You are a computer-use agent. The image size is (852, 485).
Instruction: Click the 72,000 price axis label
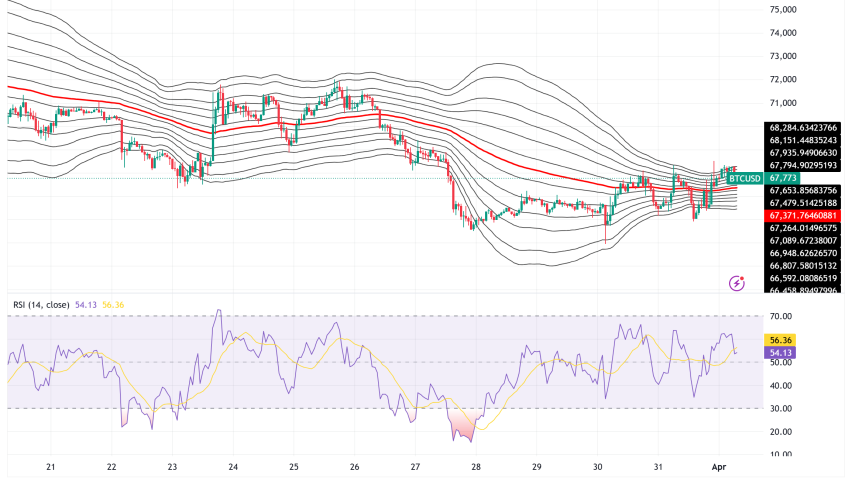coord(782,80)
